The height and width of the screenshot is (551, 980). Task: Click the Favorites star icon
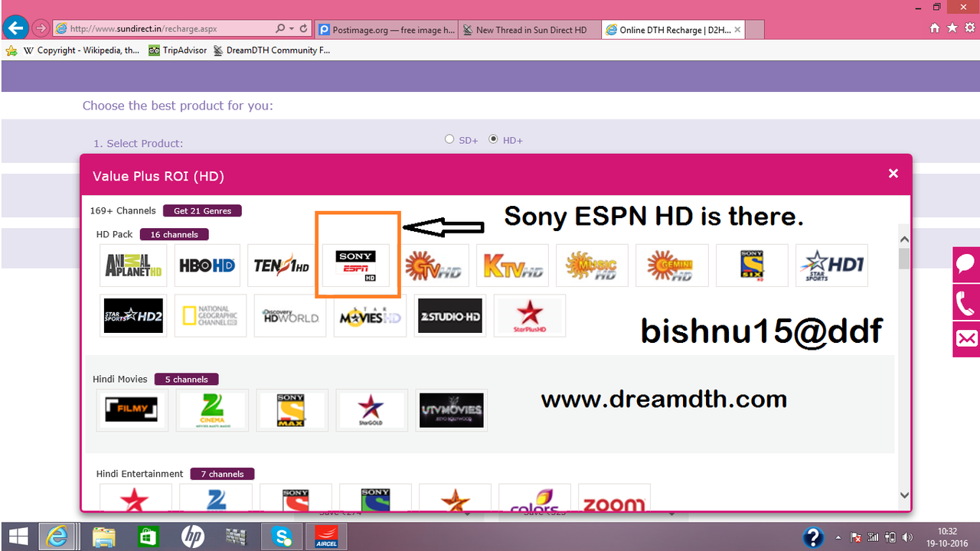952,28
